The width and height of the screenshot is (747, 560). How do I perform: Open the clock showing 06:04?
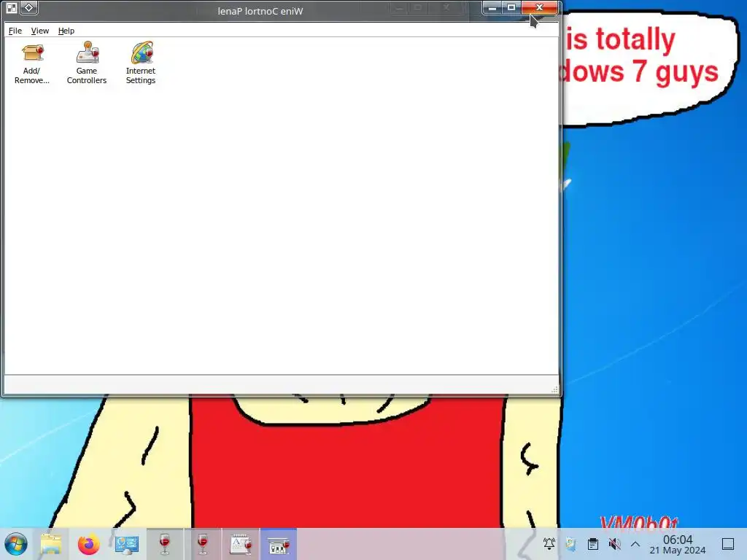pyautogui.click(x=678, y=544)
